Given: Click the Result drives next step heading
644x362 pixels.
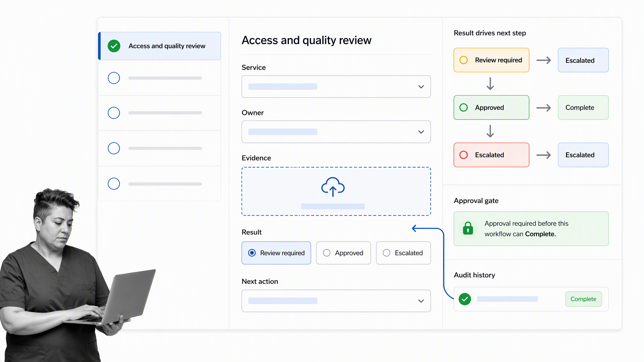Looking at the screenshot, I should pyautogui.click(x=490, y=33).
